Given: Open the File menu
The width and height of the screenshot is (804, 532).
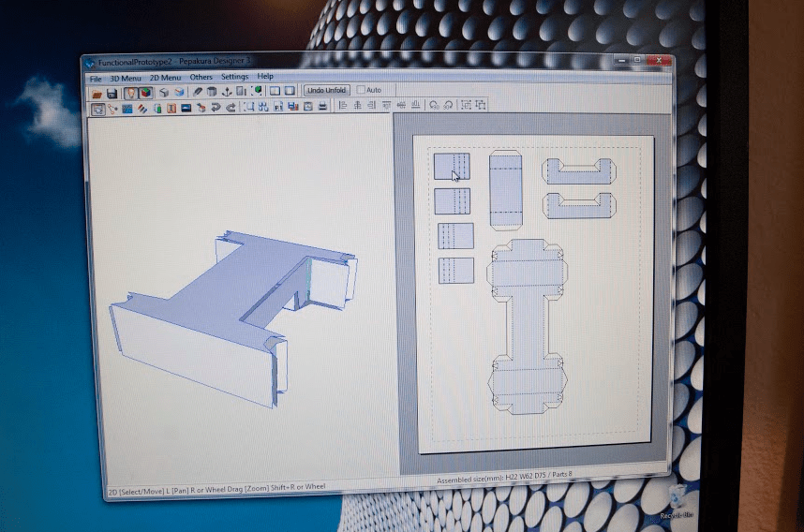Looking at the screenshot, I should 96,79.
